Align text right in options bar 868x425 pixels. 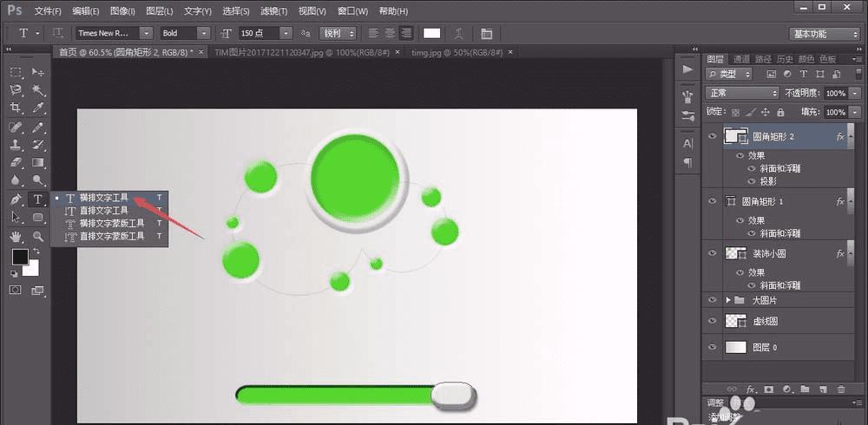point(406,33)
